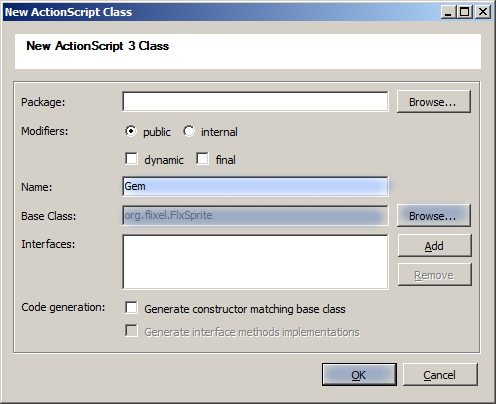This screenshot has width=496, height=404.
Task: Click the Base Class field org.flixel.FlxSprite
Action: point(255,215)
